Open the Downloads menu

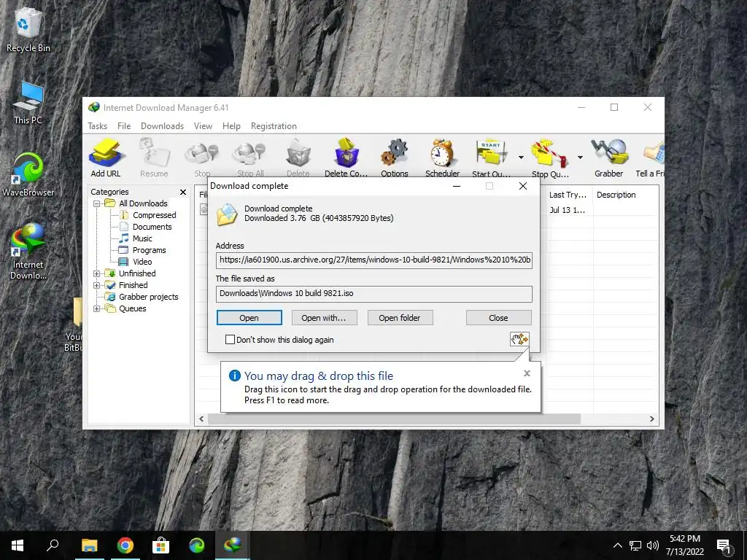tap(162, 126)
